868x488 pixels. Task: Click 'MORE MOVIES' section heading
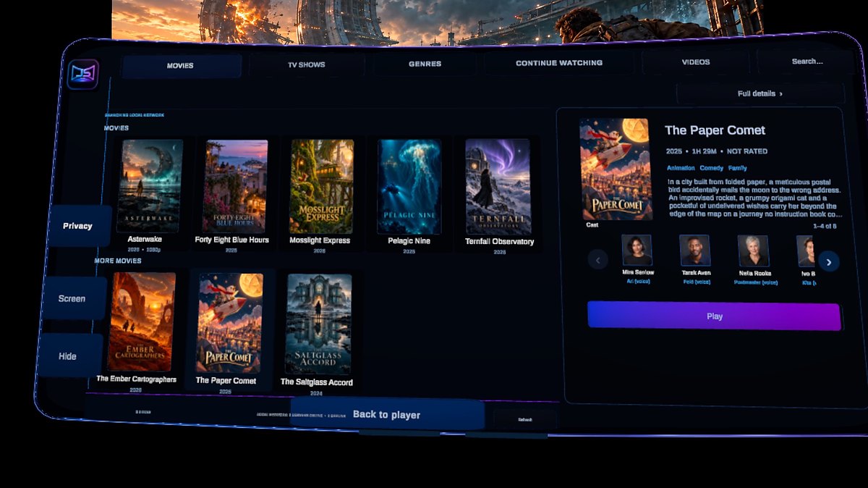click(x=118, y=261)
